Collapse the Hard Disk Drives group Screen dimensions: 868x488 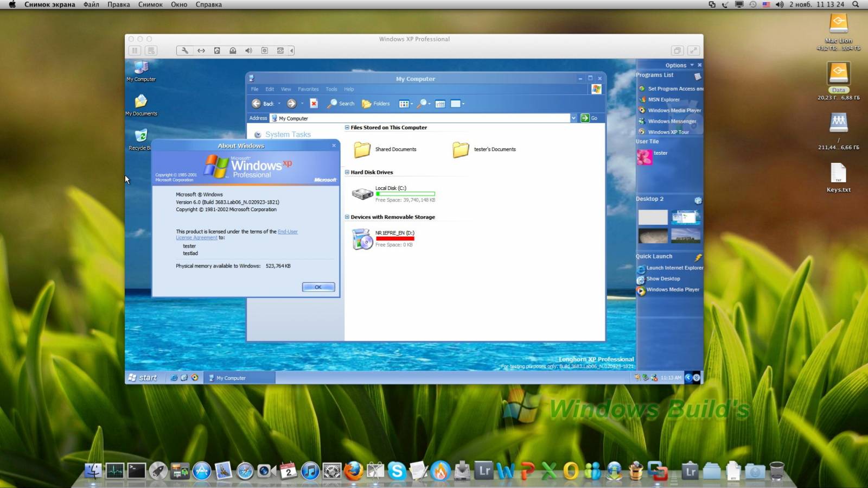347,172
